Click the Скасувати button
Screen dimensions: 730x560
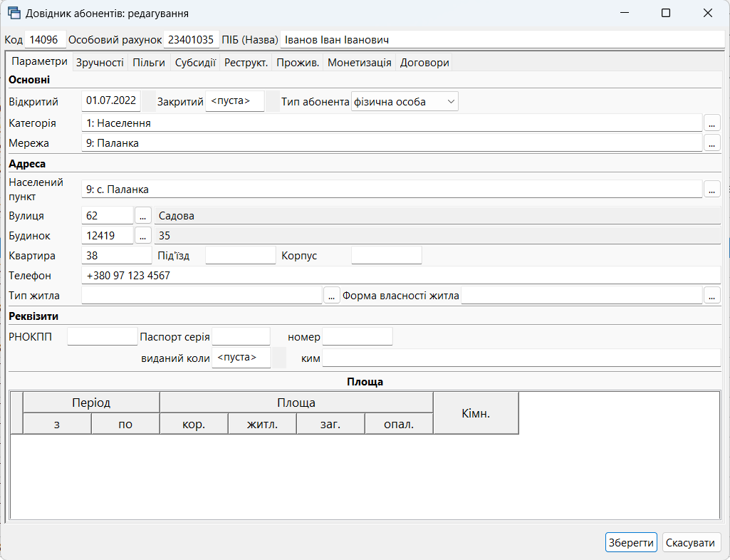(690, 543)
